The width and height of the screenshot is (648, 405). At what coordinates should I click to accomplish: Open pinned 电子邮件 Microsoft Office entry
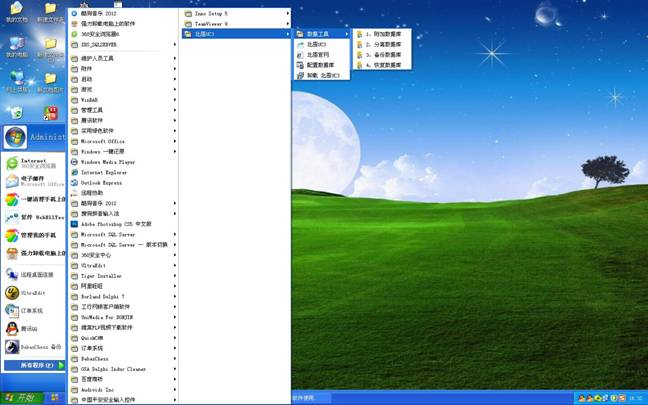point(35,181)
